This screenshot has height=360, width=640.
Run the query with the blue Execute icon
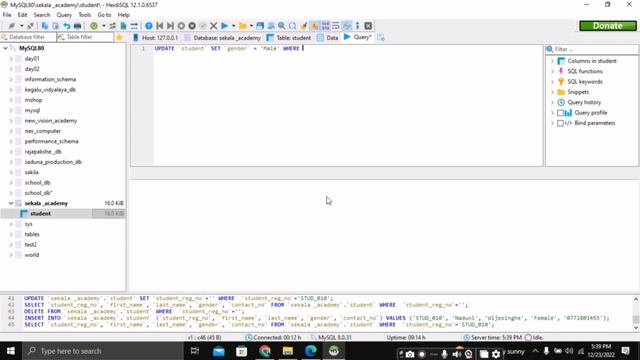point(224,26)
